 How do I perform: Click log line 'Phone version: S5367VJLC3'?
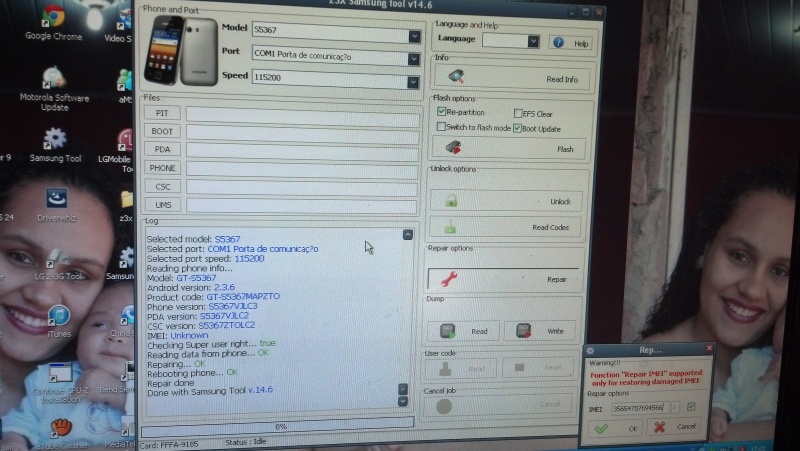click(203, 307)
